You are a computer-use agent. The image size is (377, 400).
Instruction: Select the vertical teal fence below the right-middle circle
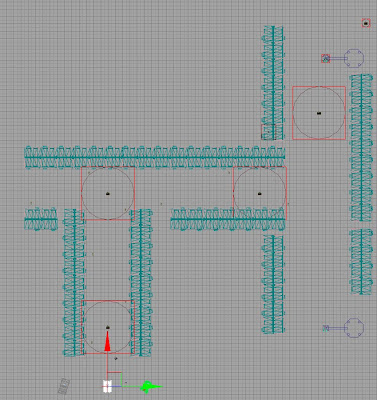(x=273, y=284)
